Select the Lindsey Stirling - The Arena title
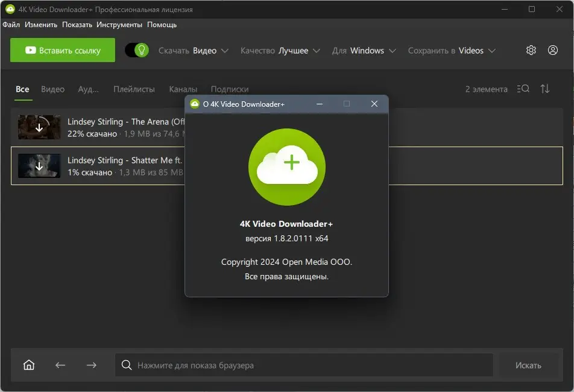This screenshot has height=392, width=574. tap(126, 122)
